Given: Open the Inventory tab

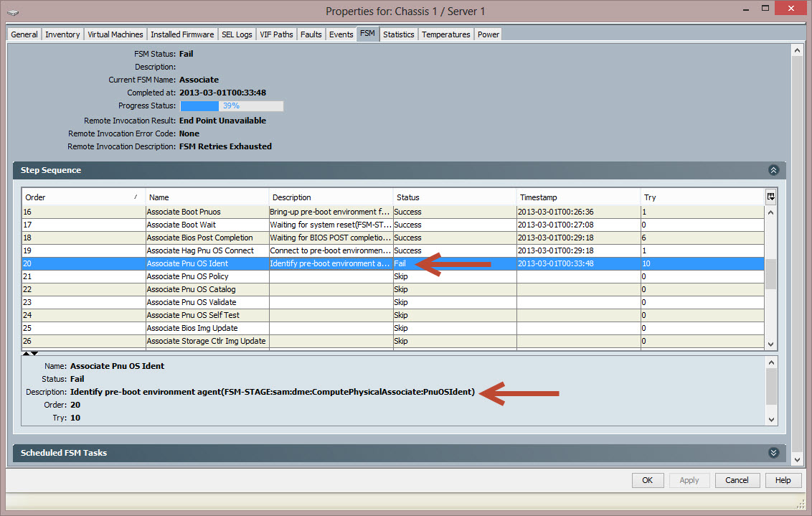Looking at the screenshot, I should (x=62, y=33).
